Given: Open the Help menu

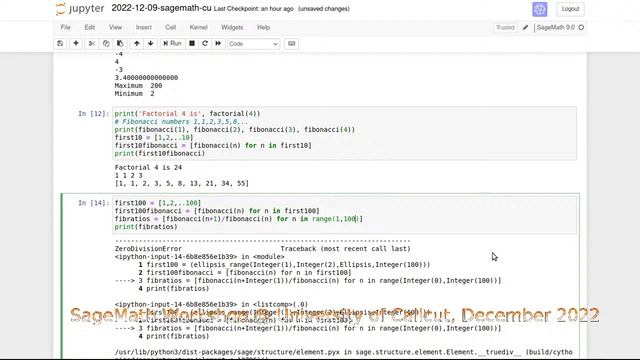Looking at the screenshot, I should [263, 27].
